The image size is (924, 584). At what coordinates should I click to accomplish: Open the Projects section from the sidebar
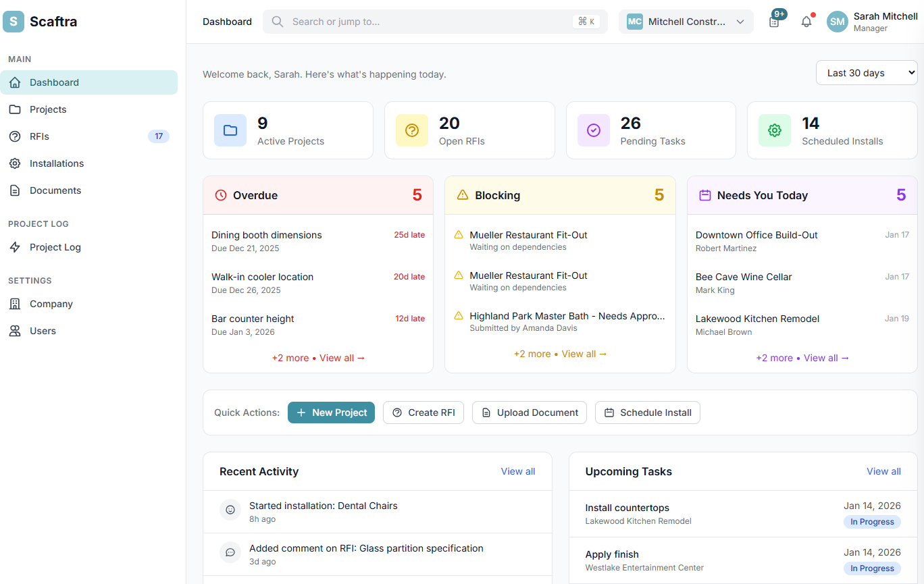(x=47, y=109)
